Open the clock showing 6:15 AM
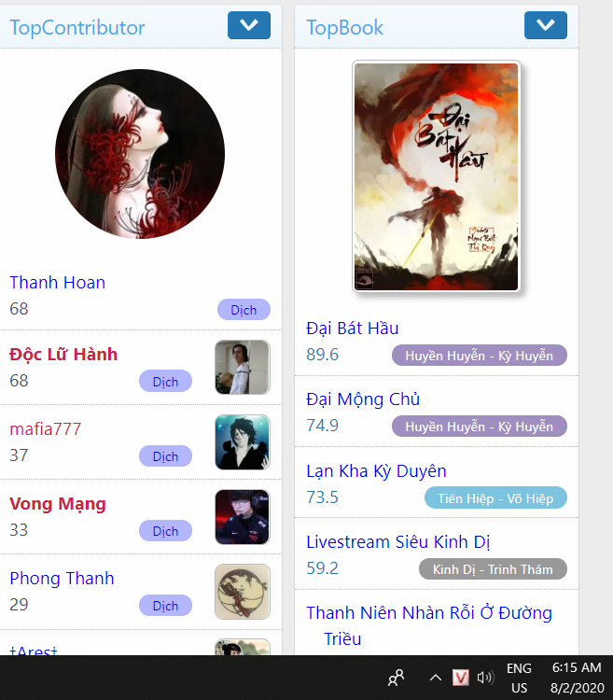This screenshot has width=613, height=700. click(x=577, y=678)
